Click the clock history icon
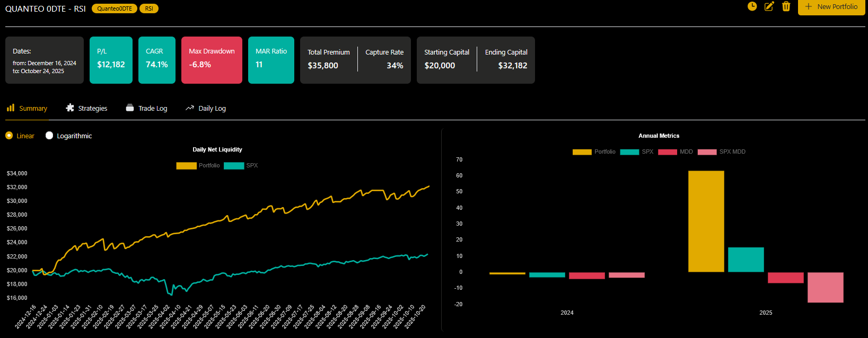 click(752, 6)
